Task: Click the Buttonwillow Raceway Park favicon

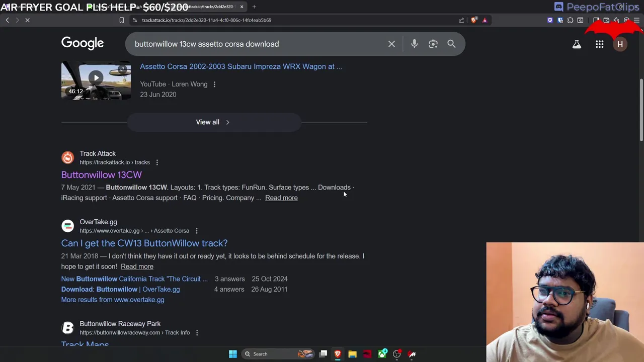Action: (67, 328)
